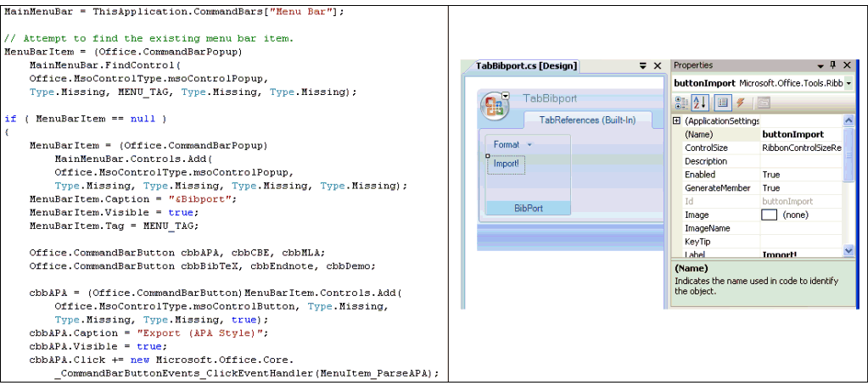This screenshot has width=868, height=391.
Task: Click the Property Pages icon
Action: (763, 103)
